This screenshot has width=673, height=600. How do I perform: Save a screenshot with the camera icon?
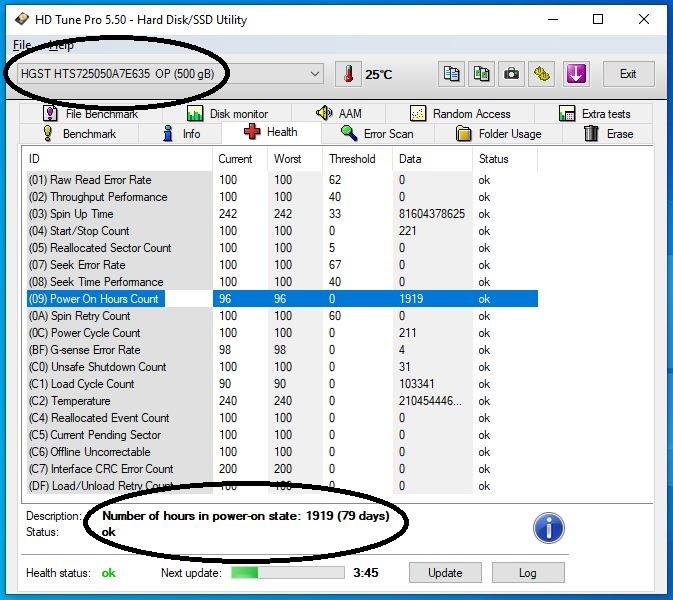[511, 74]
